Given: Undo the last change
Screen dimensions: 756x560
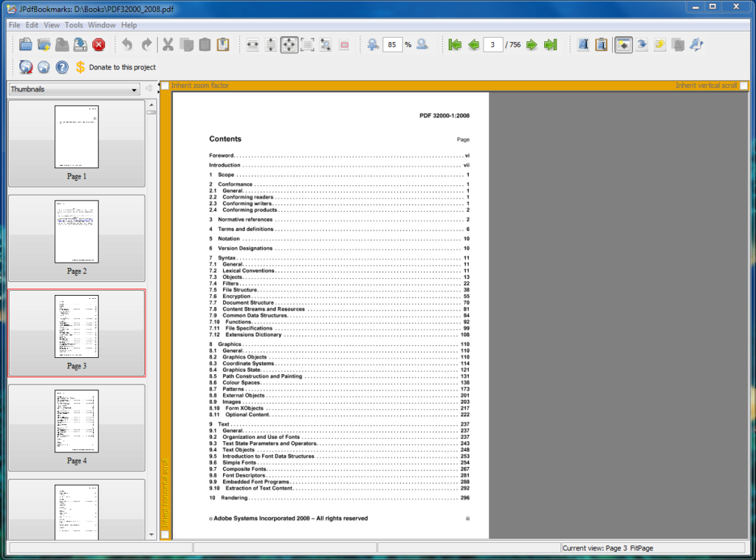Looking at the screenshot, I should 126,44.
